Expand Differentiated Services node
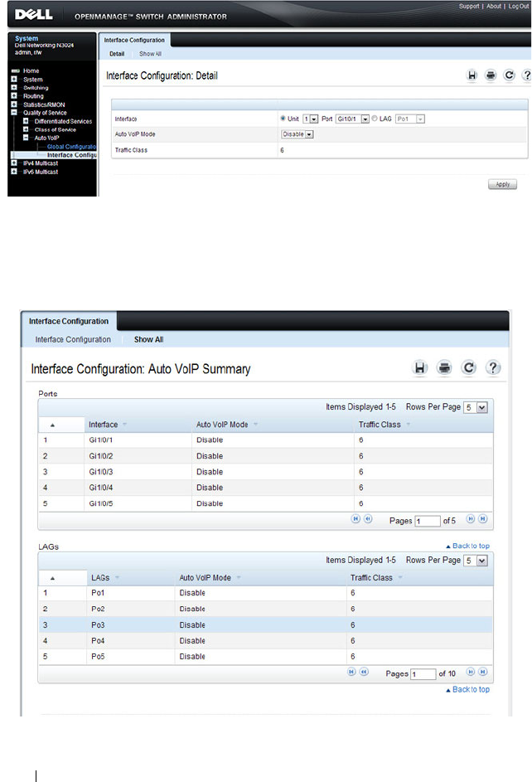This screenshot has height=782, width=532. click(26, 121)
